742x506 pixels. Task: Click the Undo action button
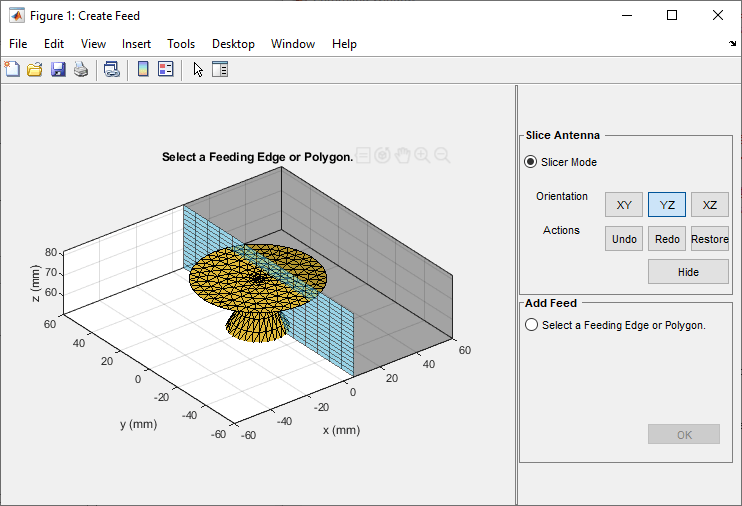pos(624,239)
